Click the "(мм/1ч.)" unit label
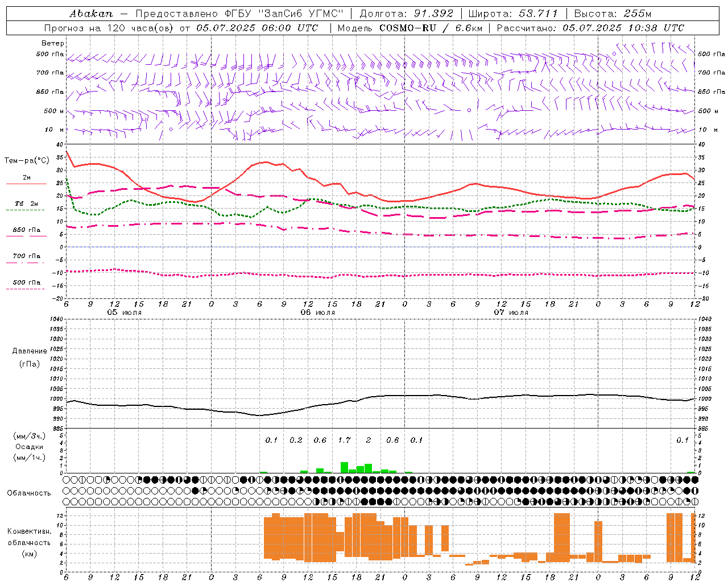The image size is (728, 582). click(x=30, y=458)
